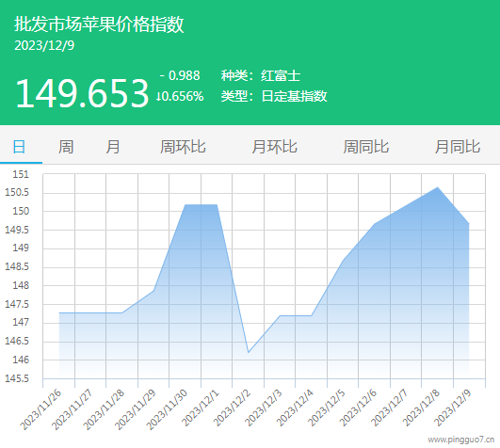Screen dimensions: 500x448
Task: Open the 月同比 tab
Action: coord(458,147)
